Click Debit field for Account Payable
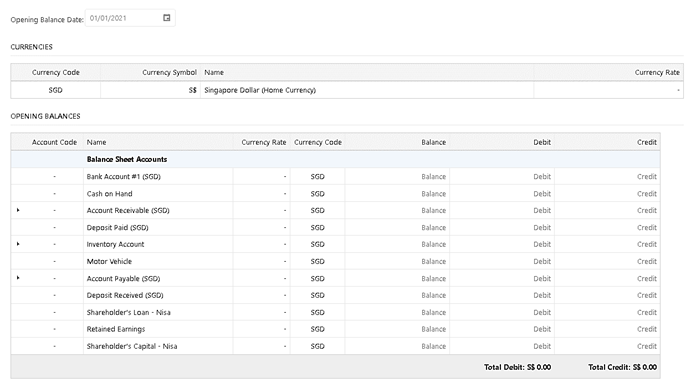696x387 pixels. point(502,278)
